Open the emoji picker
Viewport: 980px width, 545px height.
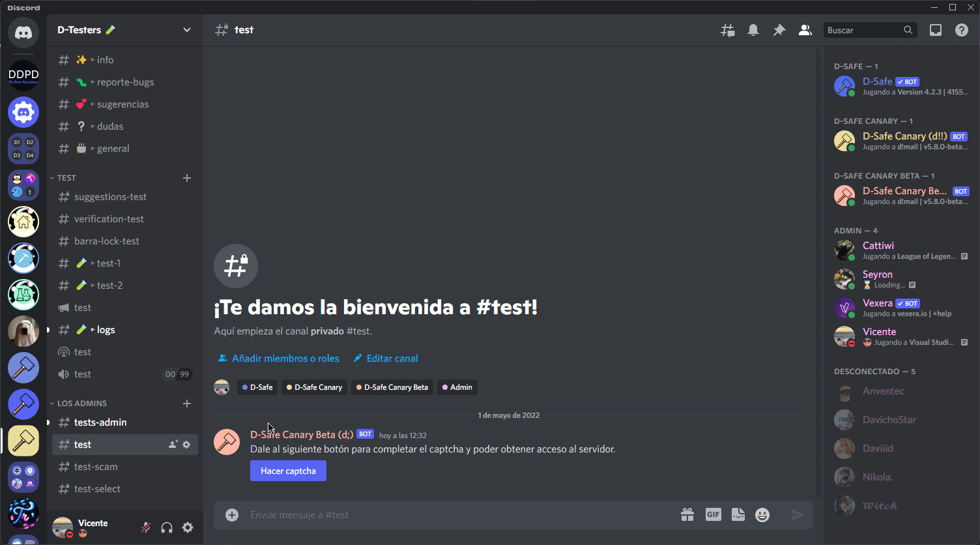pos(762,515)
